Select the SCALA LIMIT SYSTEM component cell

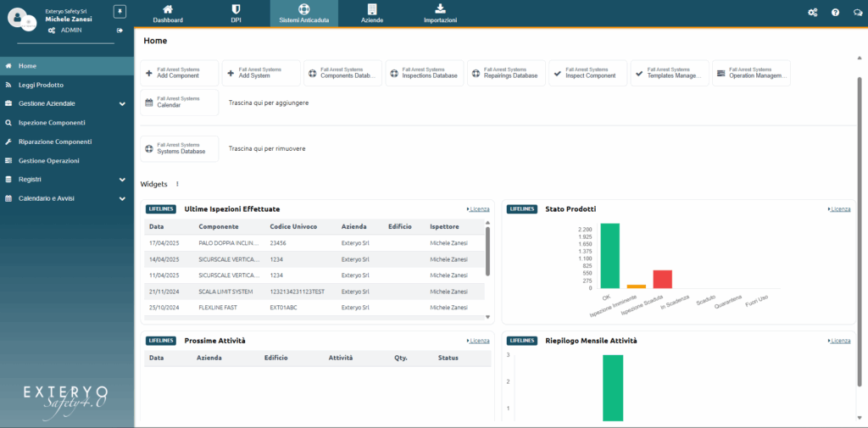(225, 292)
